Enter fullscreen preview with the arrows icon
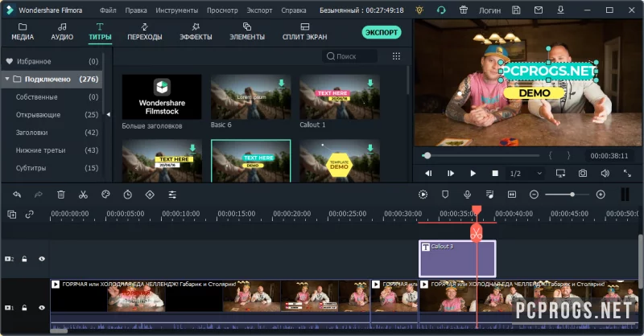 (x=627, y=173)
